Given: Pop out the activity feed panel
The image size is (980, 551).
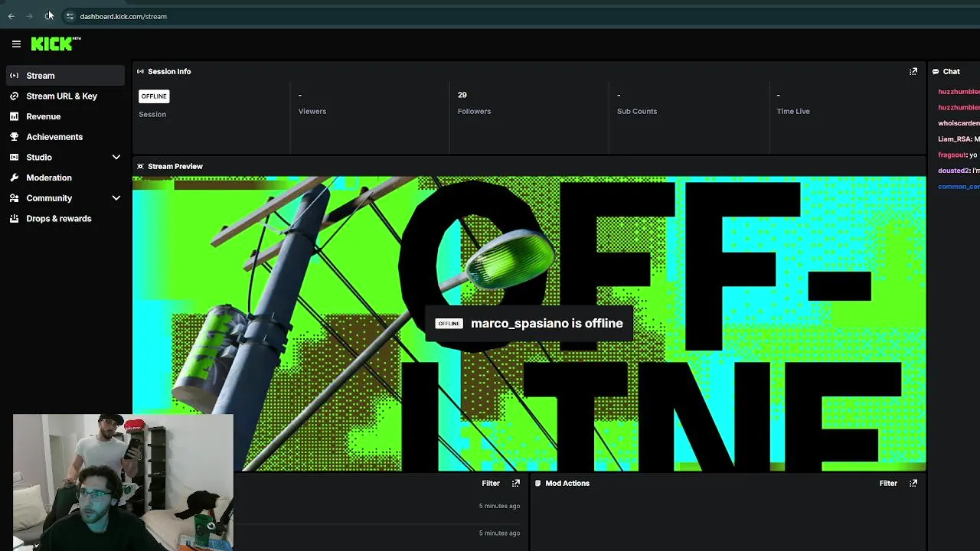Looking at the screenshot, I should tap(516, 483).
